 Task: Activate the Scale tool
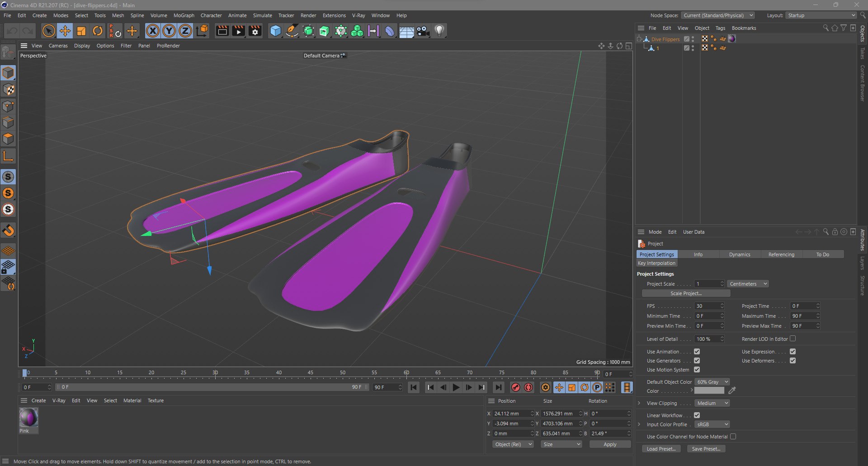81,31
